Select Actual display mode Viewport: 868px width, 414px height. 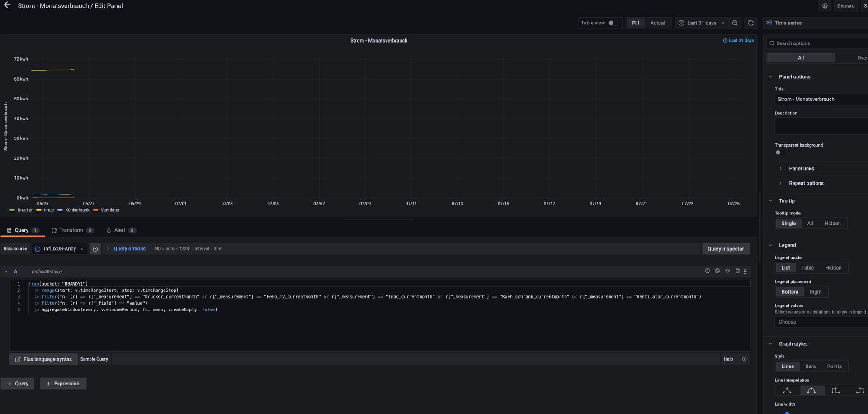[x=657, y=23]
